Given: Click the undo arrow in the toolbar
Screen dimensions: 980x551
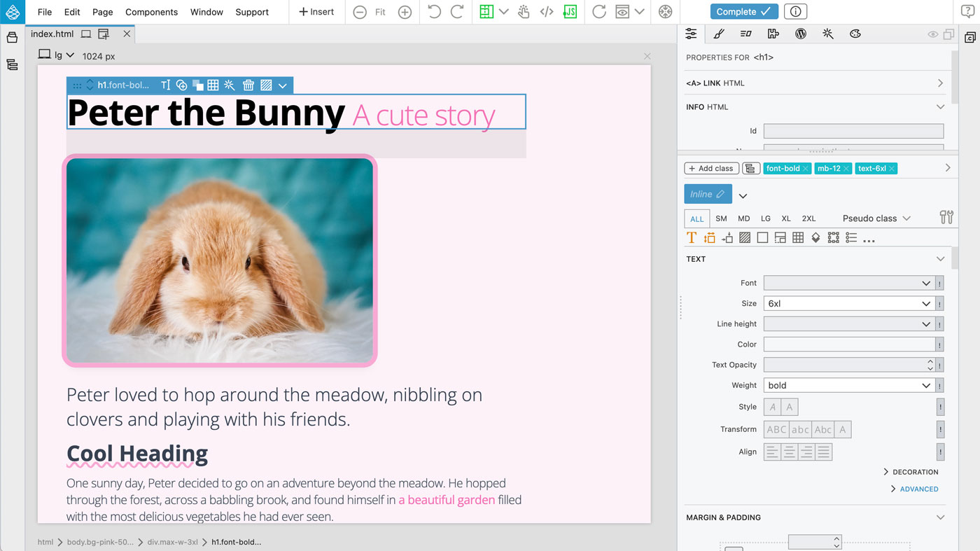Looking at the screenshot, I should [x=434, y=12].
